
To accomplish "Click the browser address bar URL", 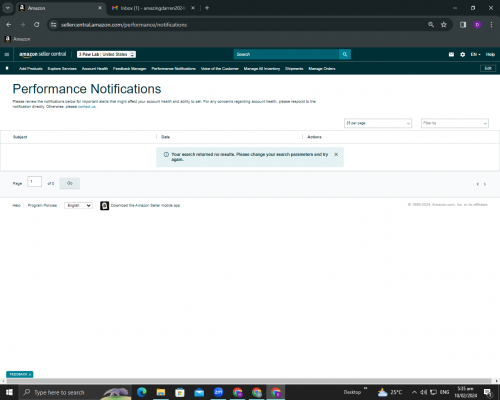I will coord(124,25).
